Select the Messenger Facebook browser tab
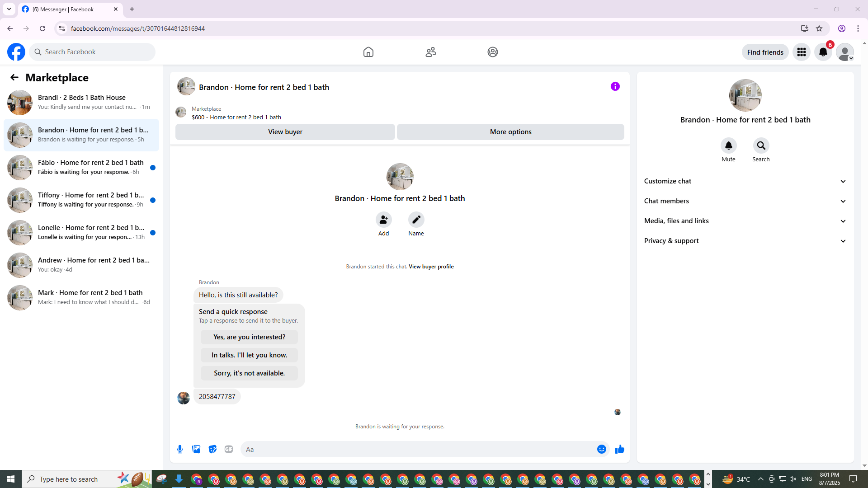Image resolution: width=868 pixels, height=488 pixels. (70, 9)
